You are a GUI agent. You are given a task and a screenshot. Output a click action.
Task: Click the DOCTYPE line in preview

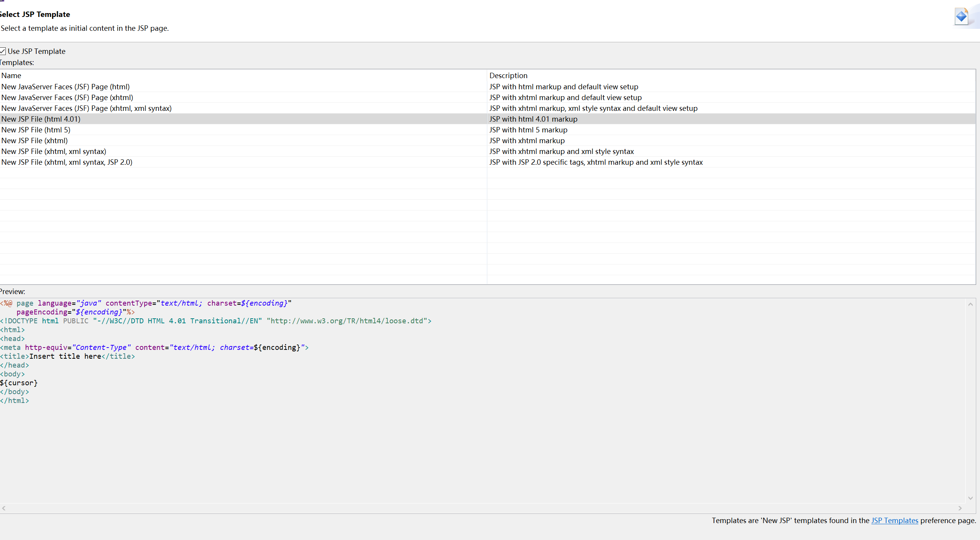[x=216, y=321]
